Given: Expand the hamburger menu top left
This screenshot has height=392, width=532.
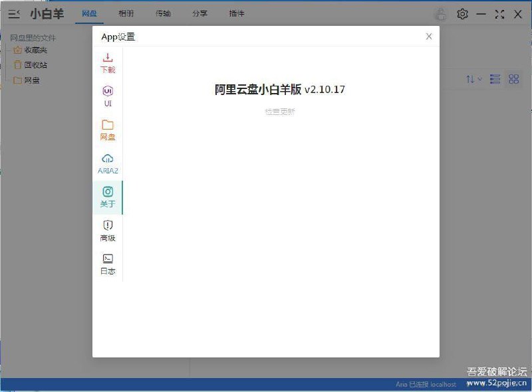Looking at the screenshot, I should point(13,13).
